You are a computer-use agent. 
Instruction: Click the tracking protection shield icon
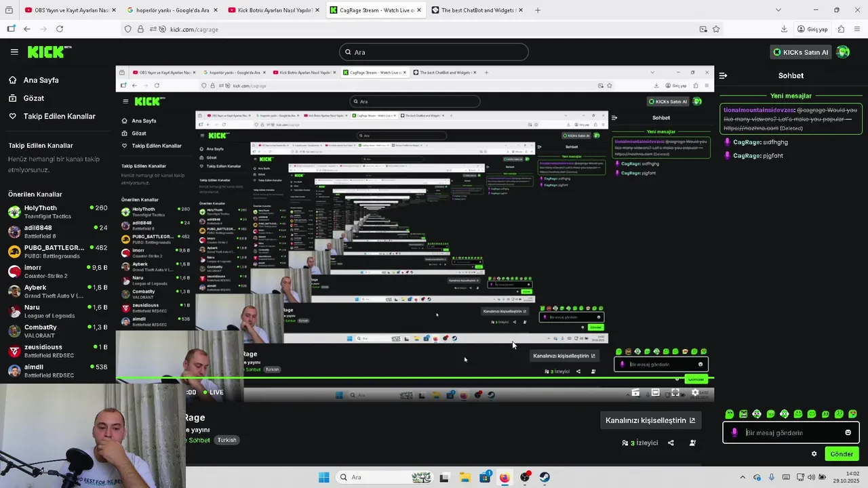point(127,29)
